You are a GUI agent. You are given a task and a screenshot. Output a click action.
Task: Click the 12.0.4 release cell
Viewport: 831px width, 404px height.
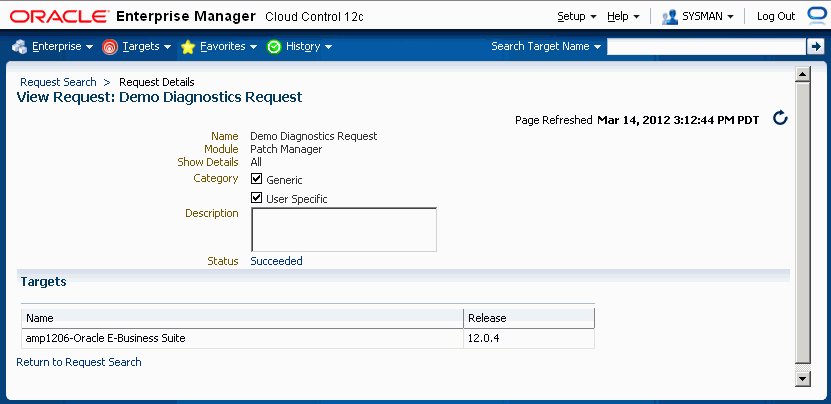pyautogui.click(x=529, y=338)
